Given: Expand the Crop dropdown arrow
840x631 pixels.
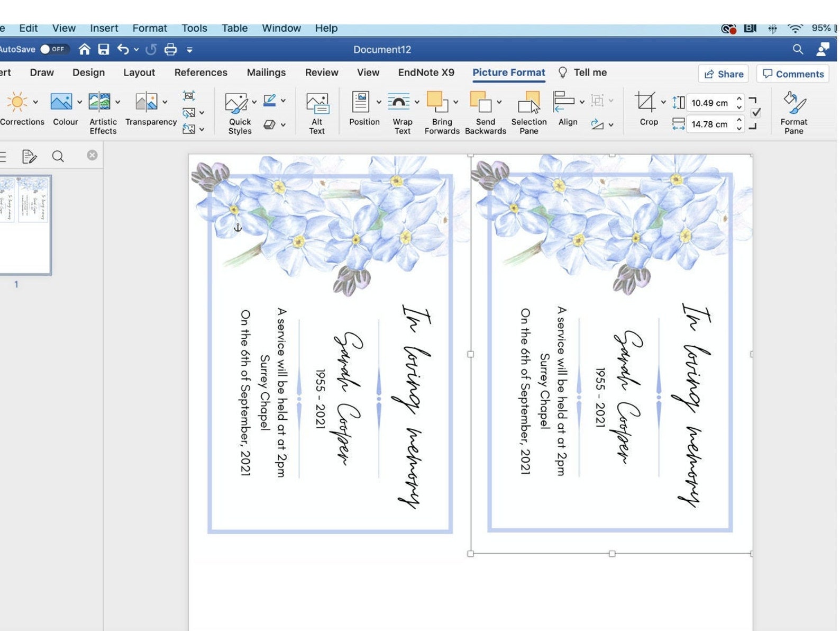Looking at the screenshot, I should point(663,102).
